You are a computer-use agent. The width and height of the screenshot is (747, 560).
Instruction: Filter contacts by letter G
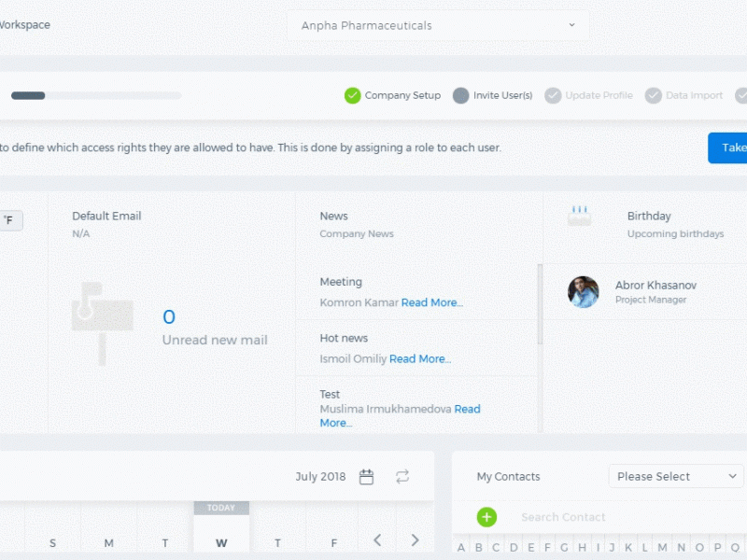pyautogui.click(x=564, y=548)
